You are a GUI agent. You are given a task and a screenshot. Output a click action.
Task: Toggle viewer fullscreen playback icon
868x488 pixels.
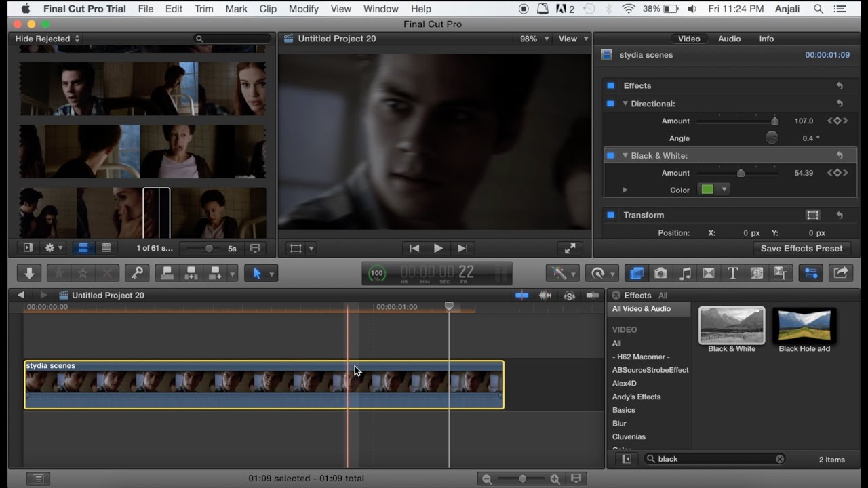570,249
